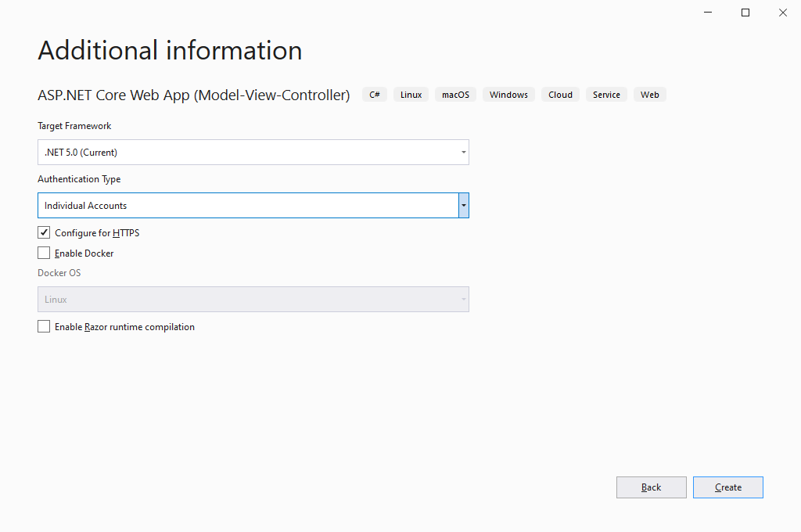
Task: Click the Authentication Type label
Action: click(x=79, y=179)
